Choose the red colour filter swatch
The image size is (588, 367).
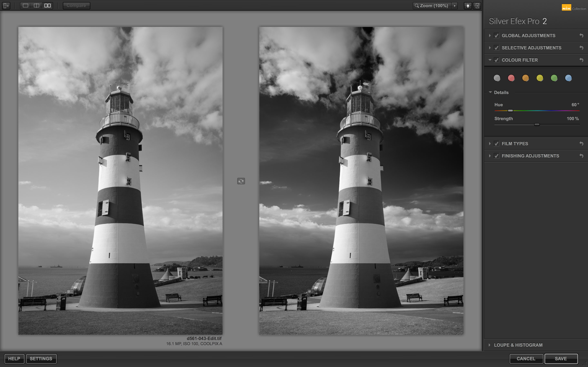(511, 78)
